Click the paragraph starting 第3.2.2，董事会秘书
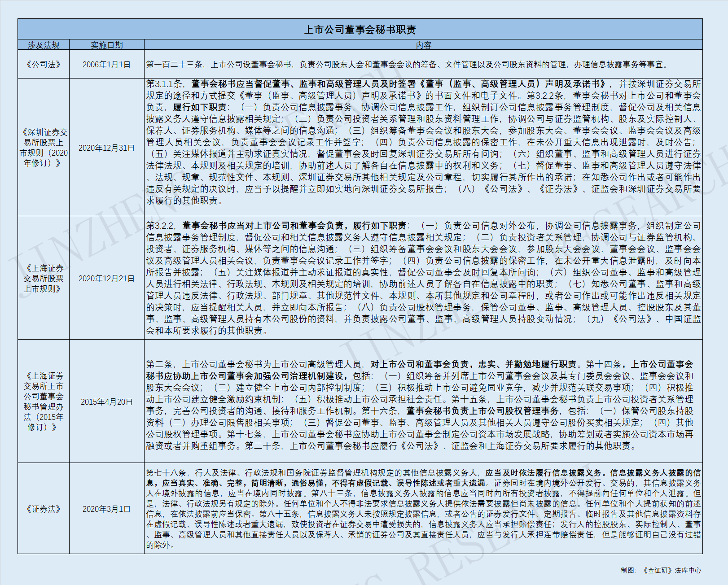 pos(423,278)
